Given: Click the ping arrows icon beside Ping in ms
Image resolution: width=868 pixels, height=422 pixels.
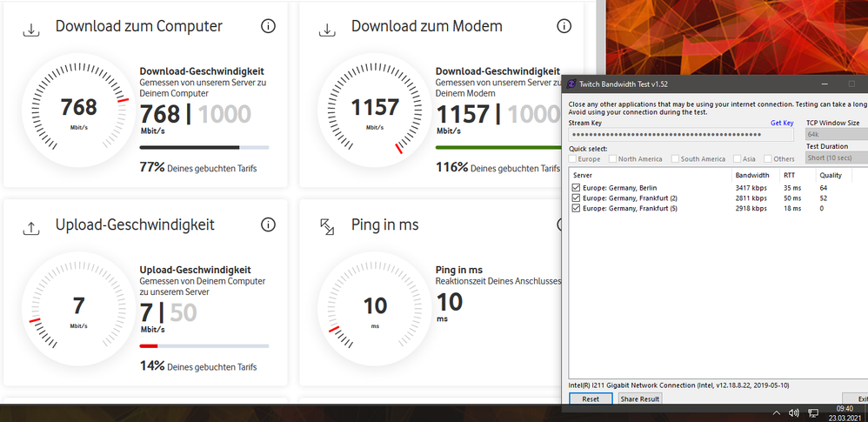Looking at the screenshot, I should pos(327,226).
